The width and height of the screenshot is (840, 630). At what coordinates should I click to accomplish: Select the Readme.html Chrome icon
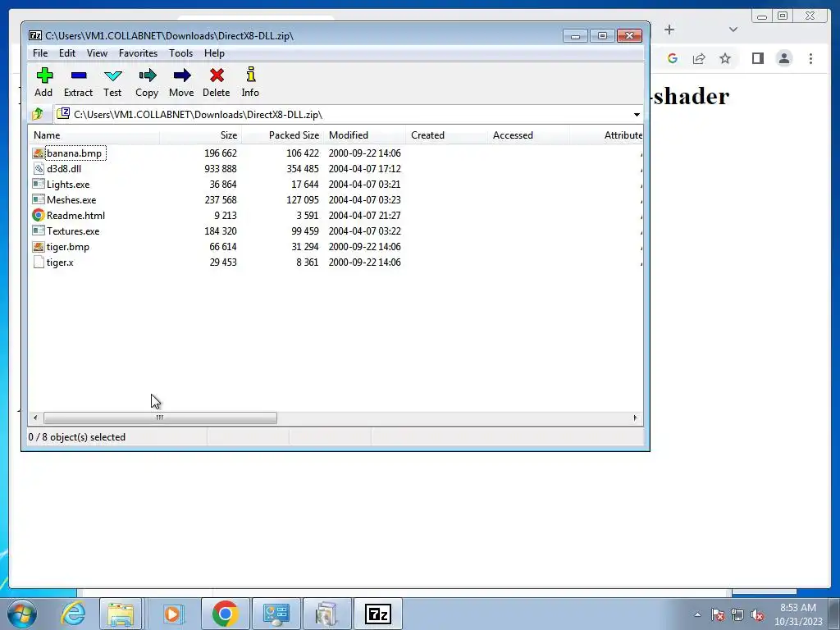38,216
